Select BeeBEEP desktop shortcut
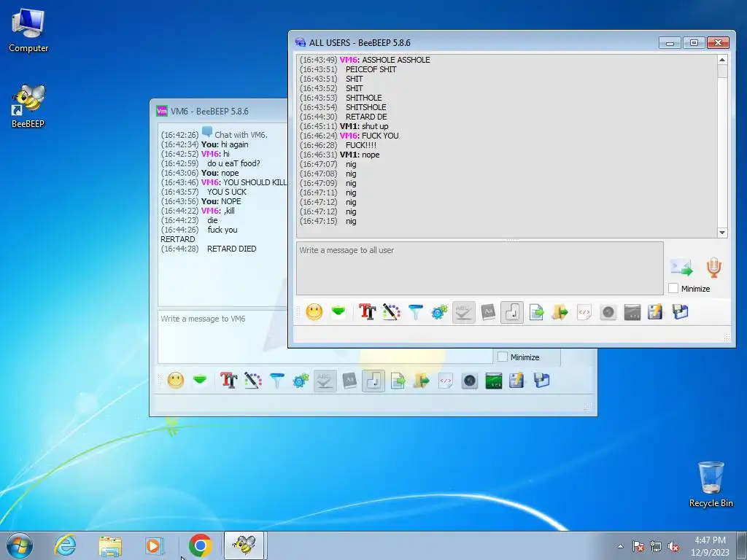 (x=28, y=106)
